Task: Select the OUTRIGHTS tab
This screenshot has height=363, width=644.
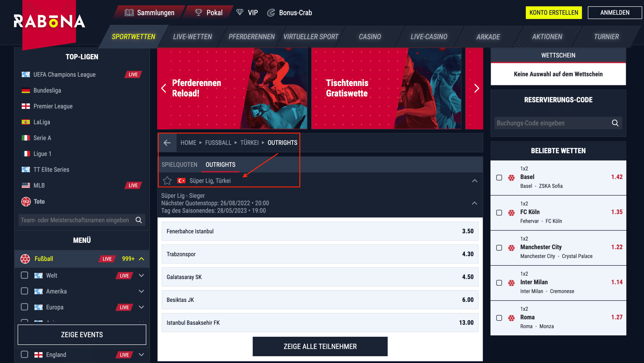Action: coord(220,164)
